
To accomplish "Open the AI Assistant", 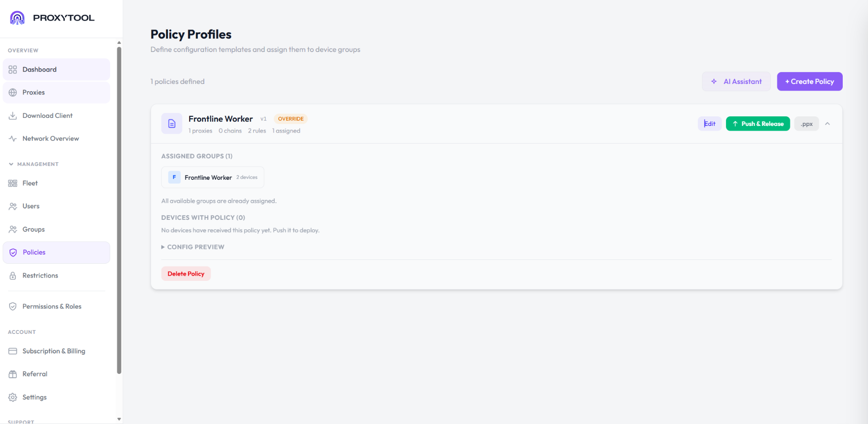I will click(736, 82).
